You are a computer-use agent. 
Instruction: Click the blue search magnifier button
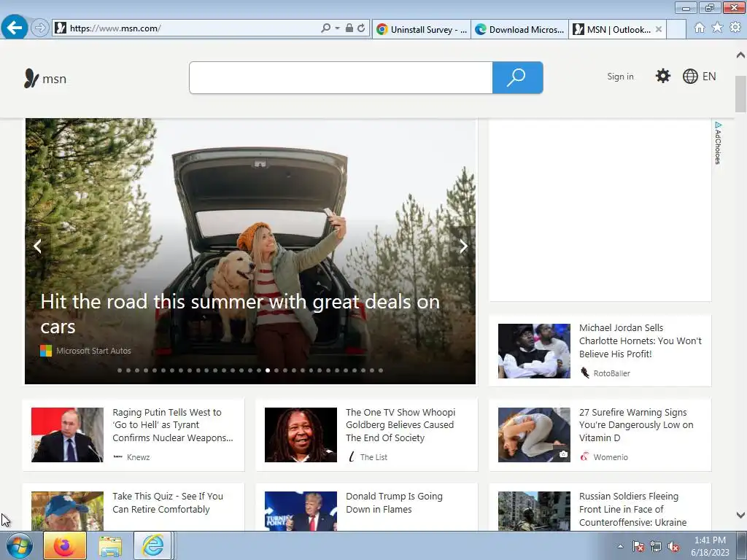pos(517,77)
